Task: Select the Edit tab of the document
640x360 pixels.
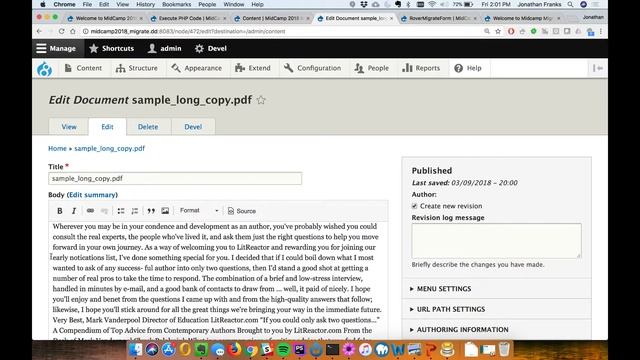Action: tap(107, 127)
